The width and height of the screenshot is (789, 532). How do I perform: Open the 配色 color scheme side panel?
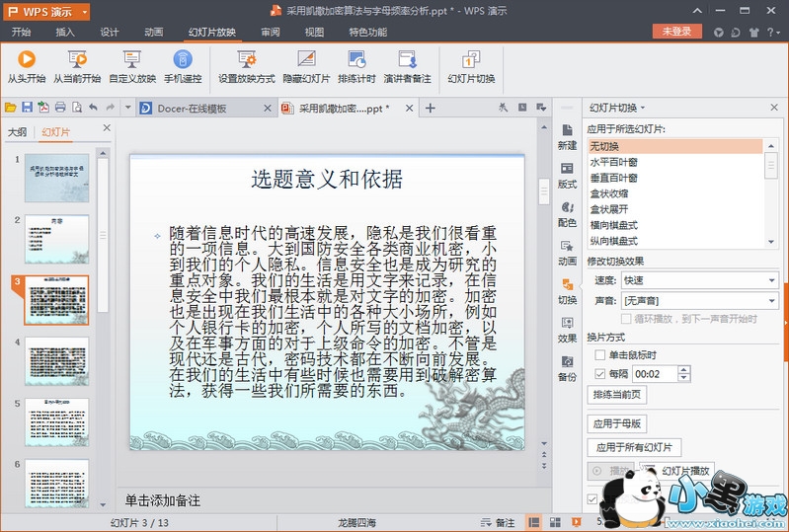(567, 213)
